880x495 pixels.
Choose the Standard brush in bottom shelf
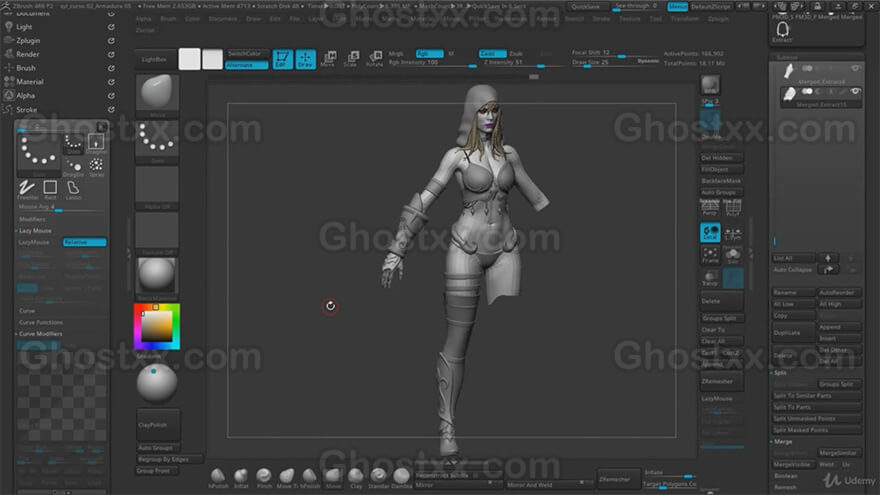pos(378,478)
